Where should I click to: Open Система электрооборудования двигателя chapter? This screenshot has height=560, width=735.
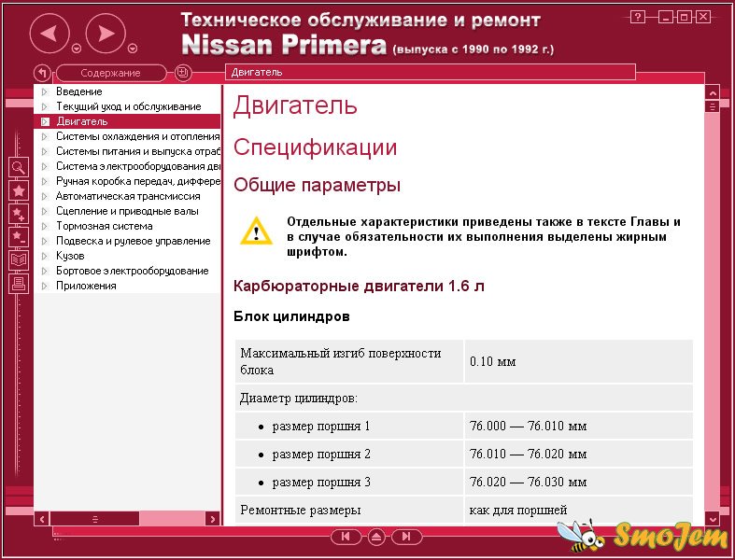(138, 166)
